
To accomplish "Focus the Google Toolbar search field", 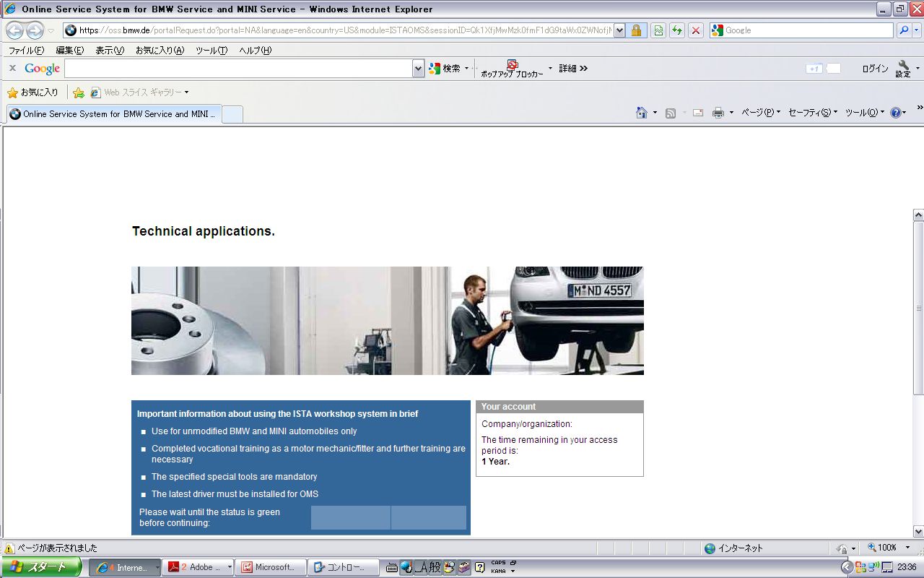I will click(x=238, y=68).
